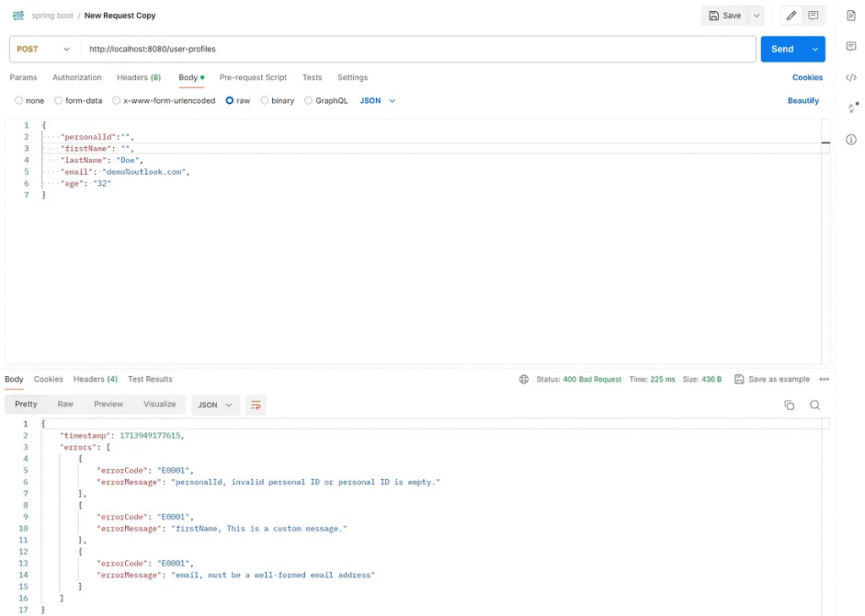865x616 pixels.
Task: Click the "email" line in request body
Action: click(125, 172)
